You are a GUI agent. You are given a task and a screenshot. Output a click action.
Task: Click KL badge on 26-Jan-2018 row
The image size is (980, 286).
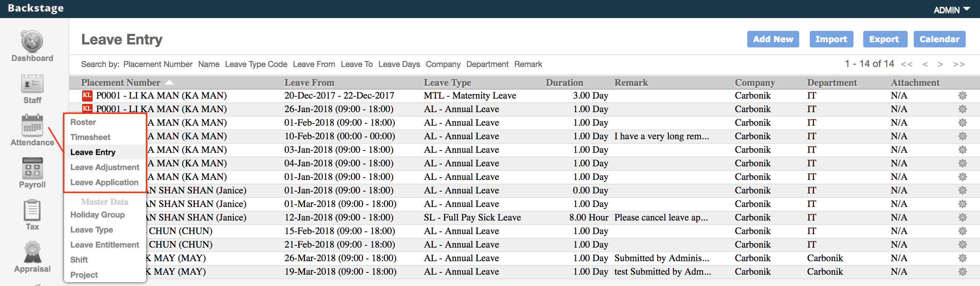coord(87,109)
